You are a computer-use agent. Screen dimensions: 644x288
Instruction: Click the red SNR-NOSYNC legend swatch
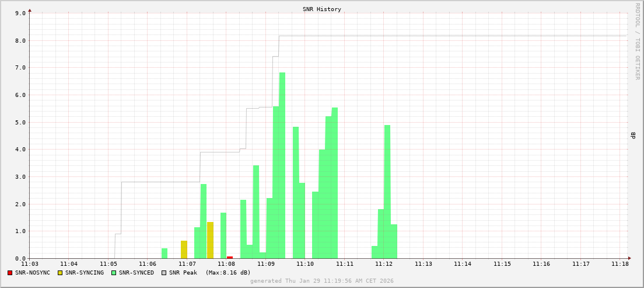10,273
